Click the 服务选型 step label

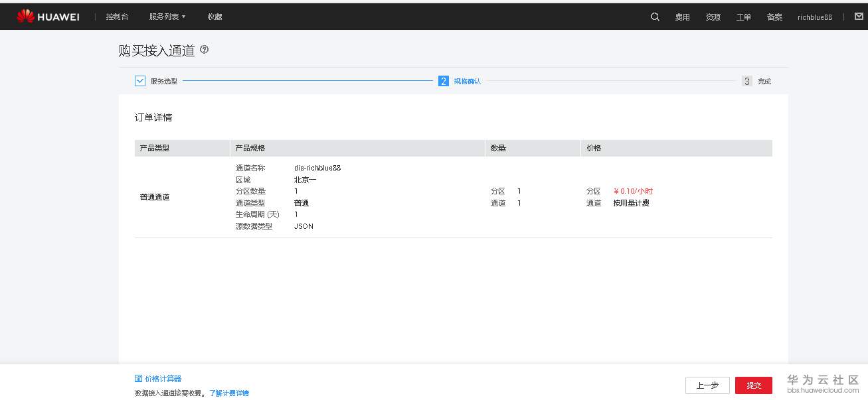[x=164, y=82]
